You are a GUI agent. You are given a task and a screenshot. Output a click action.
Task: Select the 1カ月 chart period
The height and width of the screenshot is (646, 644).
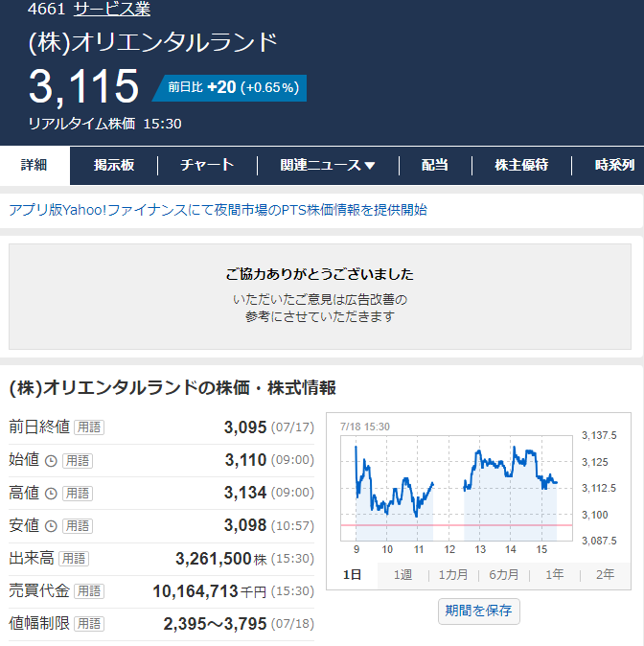click(453, 575)
